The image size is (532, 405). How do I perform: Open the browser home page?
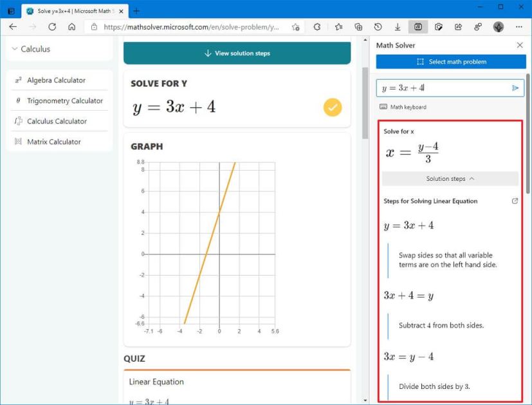coord(71,27)
